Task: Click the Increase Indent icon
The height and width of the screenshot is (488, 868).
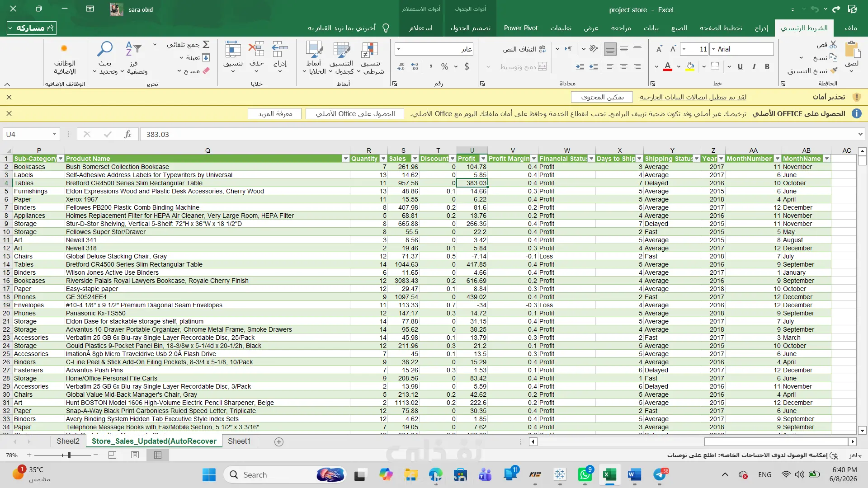Action: click(580, 67)
